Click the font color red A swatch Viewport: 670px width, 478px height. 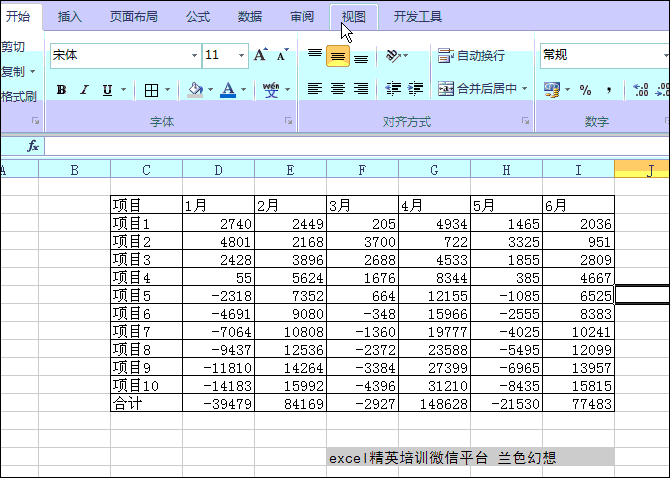click(x=227, y=90)
